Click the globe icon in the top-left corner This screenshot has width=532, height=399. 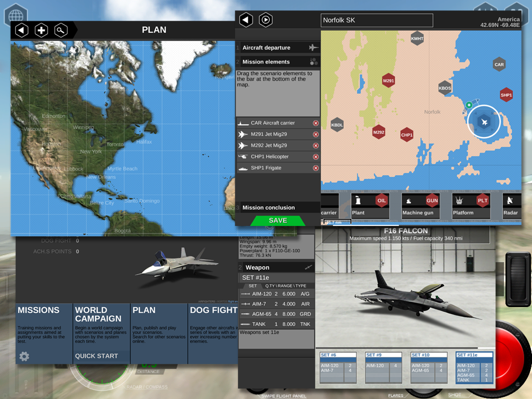(x=15, y=15)
